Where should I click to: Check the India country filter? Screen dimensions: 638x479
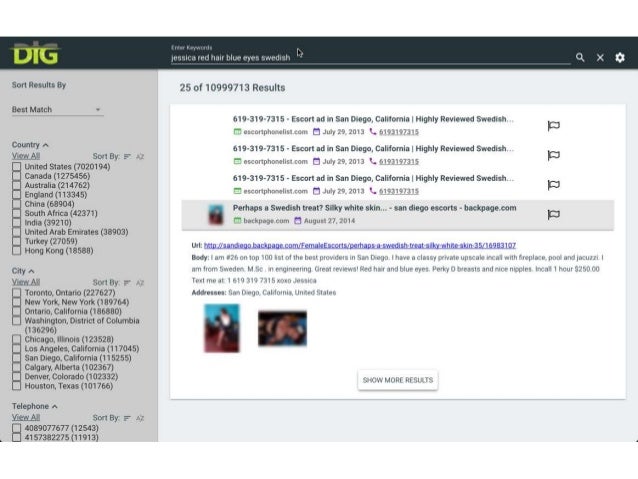click(16, 223)
